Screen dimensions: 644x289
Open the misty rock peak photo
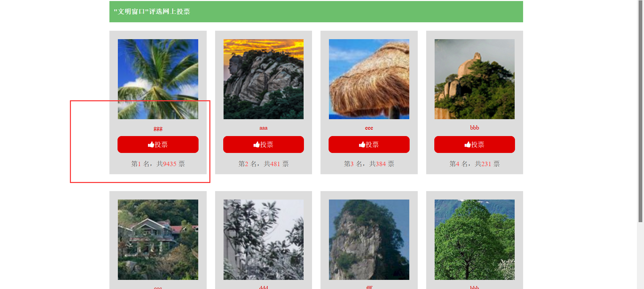[474, 79]
